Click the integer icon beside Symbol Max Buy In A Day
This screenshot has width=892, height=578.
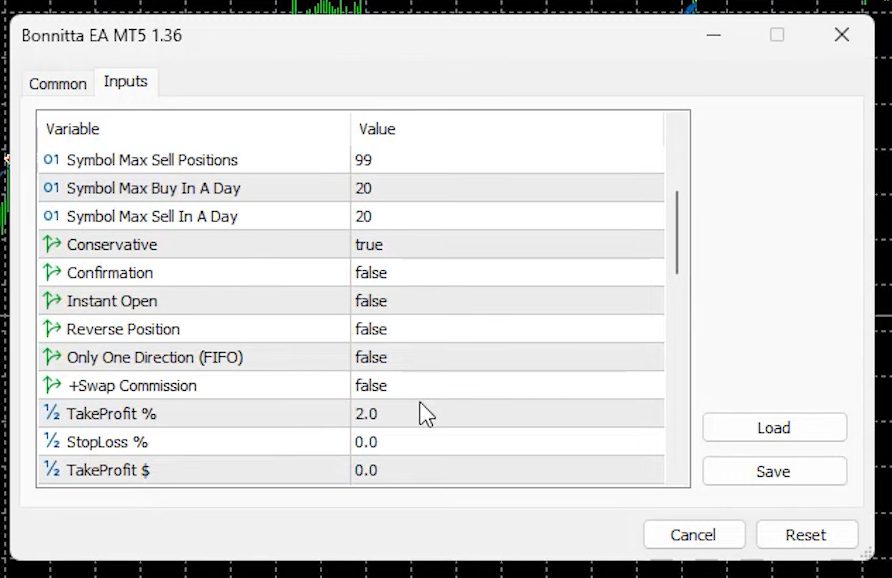pyautogui.click(x=51, y=188)
